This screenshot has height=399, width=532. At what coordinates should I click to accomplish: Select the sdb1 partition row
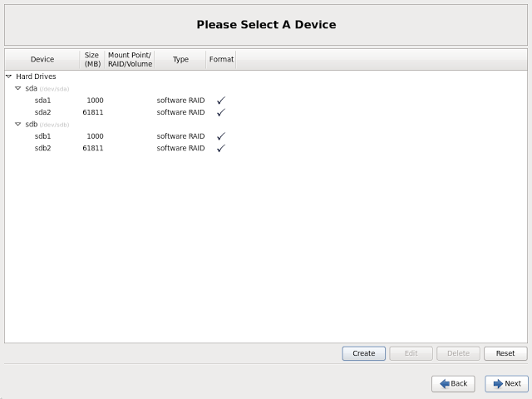click(43, 136)
